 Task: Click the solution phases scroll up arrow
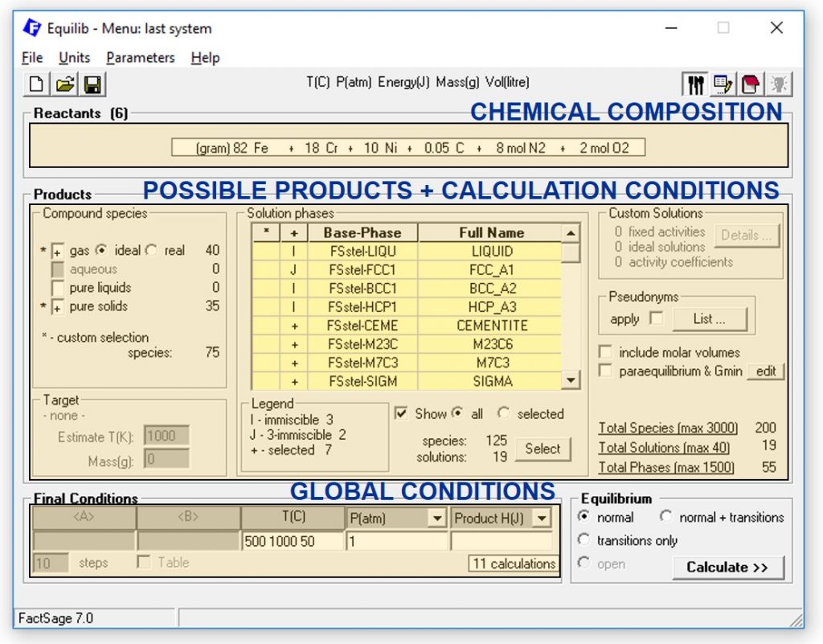(571, 232)
